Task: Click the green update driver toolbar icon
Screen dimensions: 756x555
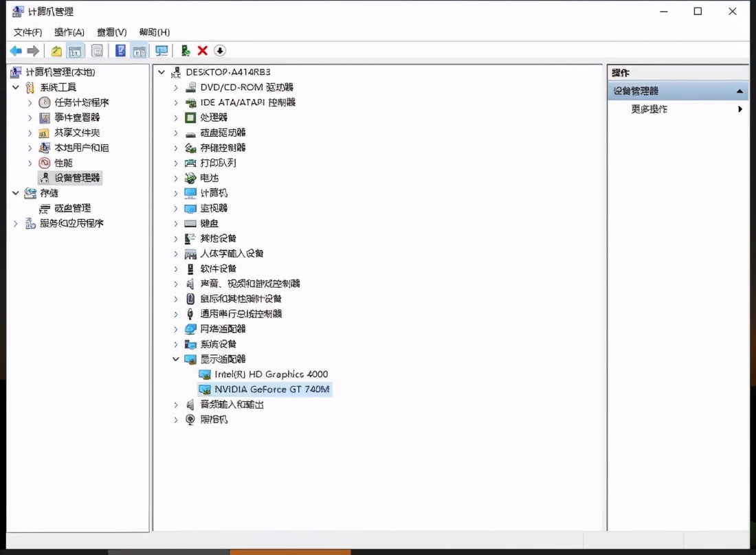Action: click(186, 51)
